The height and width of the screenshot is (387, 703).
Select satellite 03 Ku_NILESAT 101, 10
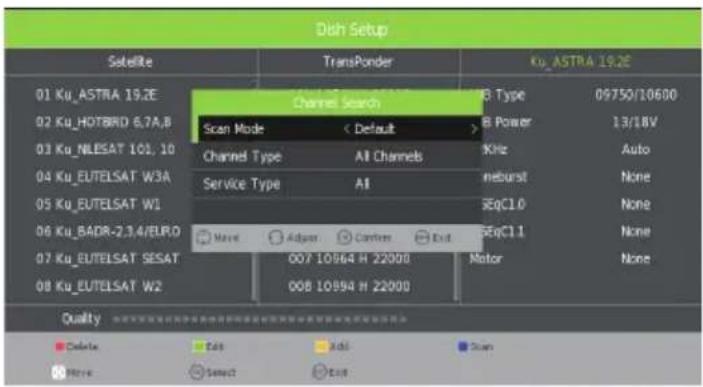coord(105,149)
